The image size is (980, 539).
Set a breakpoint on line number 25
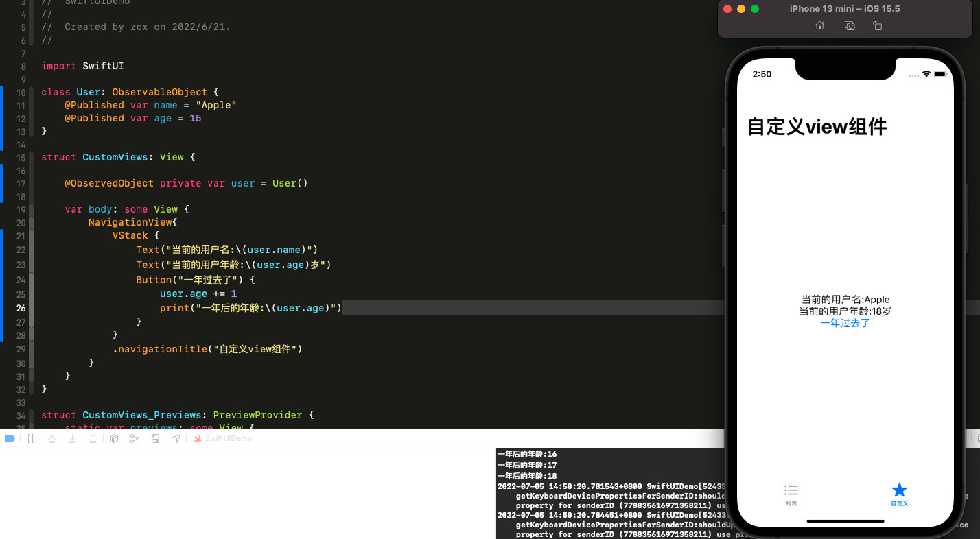point(21,294)
